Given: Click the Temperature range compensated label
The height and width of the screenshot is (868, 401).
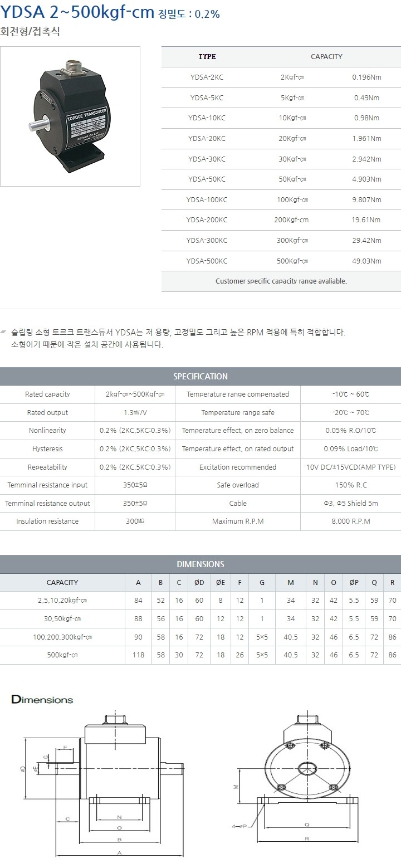Looking at the screenshot, I should coord(238,394).
